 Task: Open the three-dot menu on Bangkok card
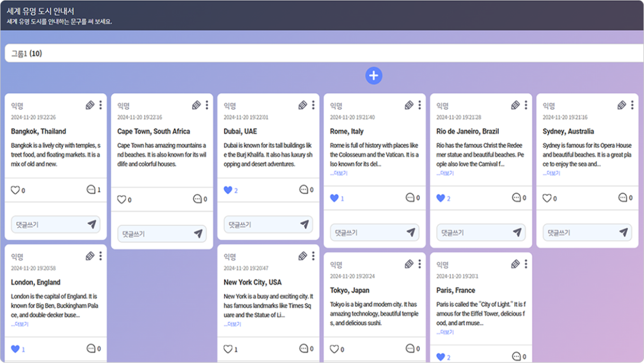click(100, 106)
